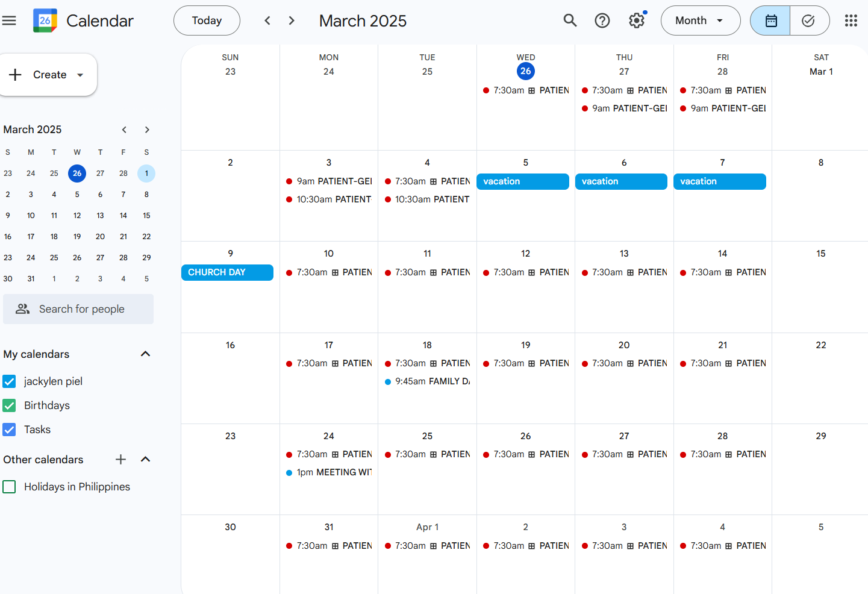The height and width of the screenshot is (594, 868).
Task: Open the main hamburger menu
Action: tap(9, 20)
